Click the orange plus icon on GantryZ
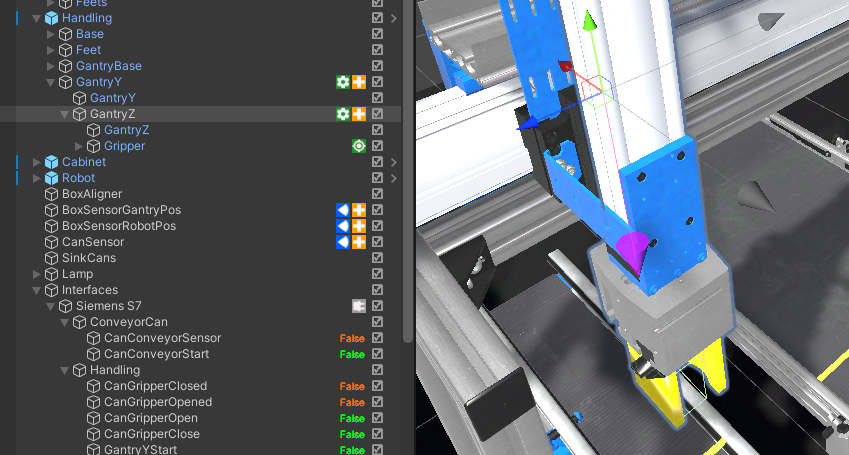The image size is (849, 455). (x=358, y=114)
